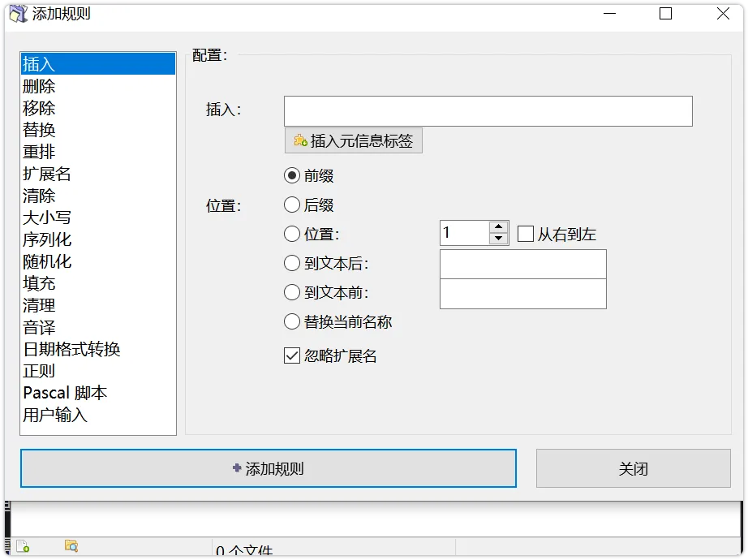
Task: Select the 插入 rule type
Action: click(98, 64)
